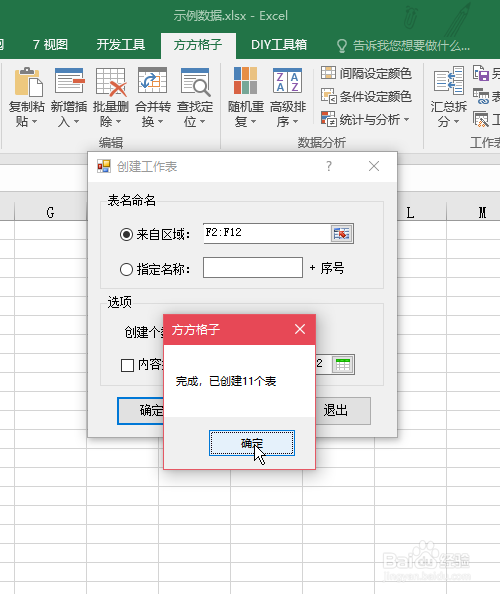Click the 间隔设定颜色 icon
500x594 pixels.
[x=328, y=72]
